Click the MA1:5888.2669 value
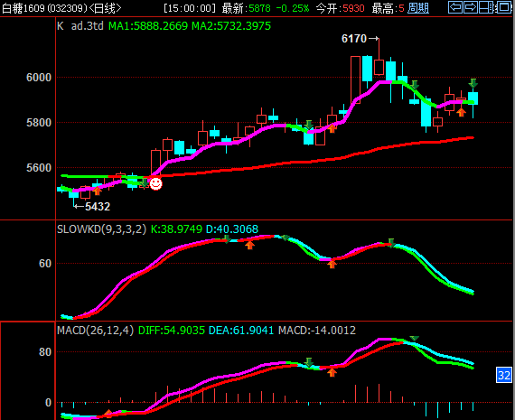515x420 pixels. (148, 26)
